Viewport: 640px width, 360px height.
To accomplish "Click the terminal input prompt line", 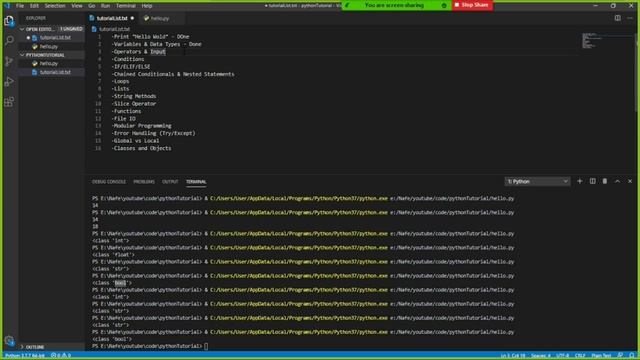I will (x=149, y=346).
